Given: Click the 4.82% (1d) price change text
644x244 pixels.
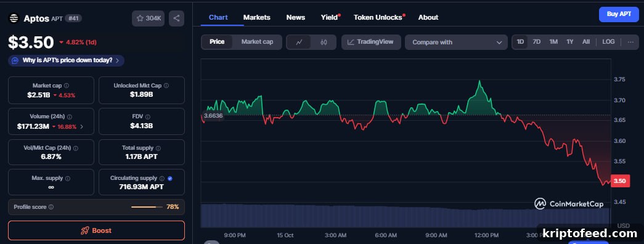Looking at the screenshot, I should (81, 43).
